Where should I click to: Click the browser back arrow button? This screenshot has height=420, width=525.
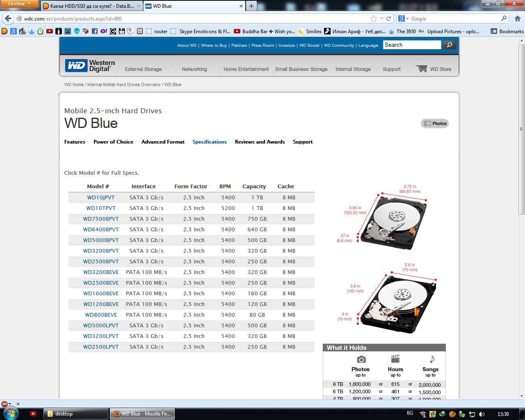coord(8,18)
